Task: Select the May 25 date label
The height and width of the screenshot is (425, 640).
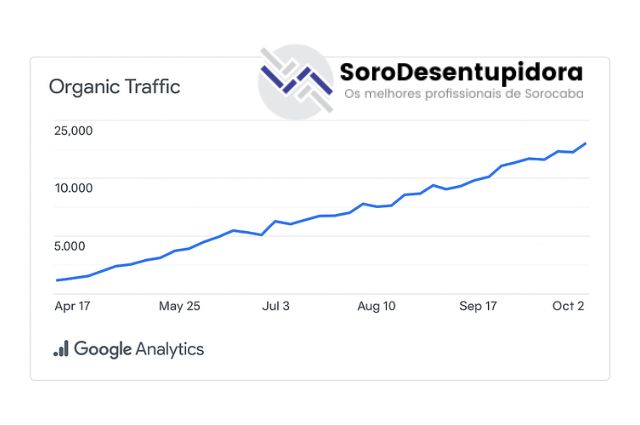Action: coord(179,306)
